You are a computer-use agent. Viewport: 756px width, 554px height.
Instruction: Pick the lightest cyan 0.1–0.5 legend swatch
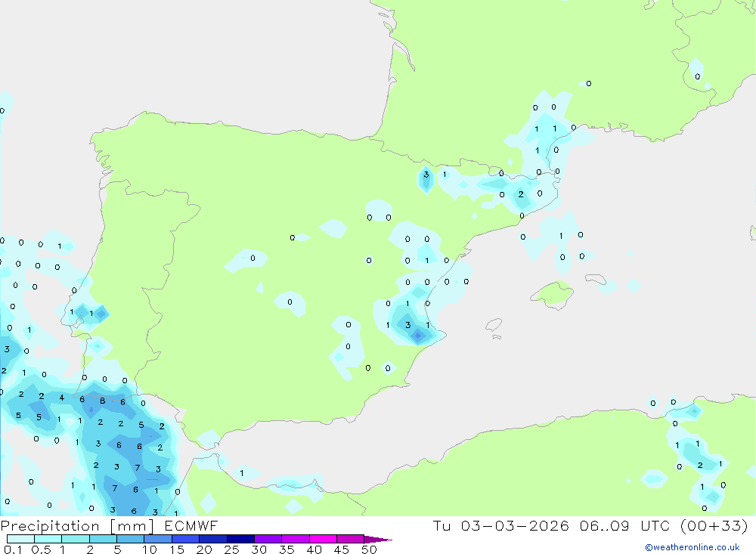point(20,539)
